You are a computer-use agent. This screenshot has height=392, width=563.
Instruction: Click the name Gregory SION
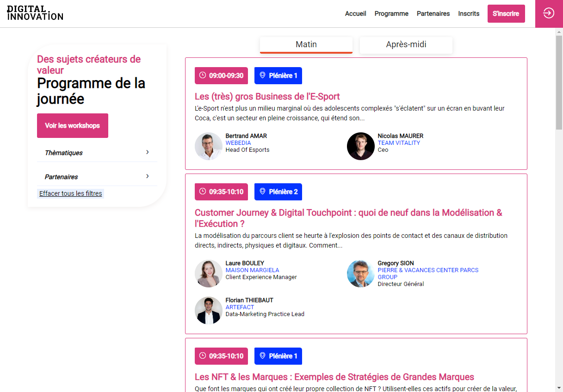pos(396,263)
